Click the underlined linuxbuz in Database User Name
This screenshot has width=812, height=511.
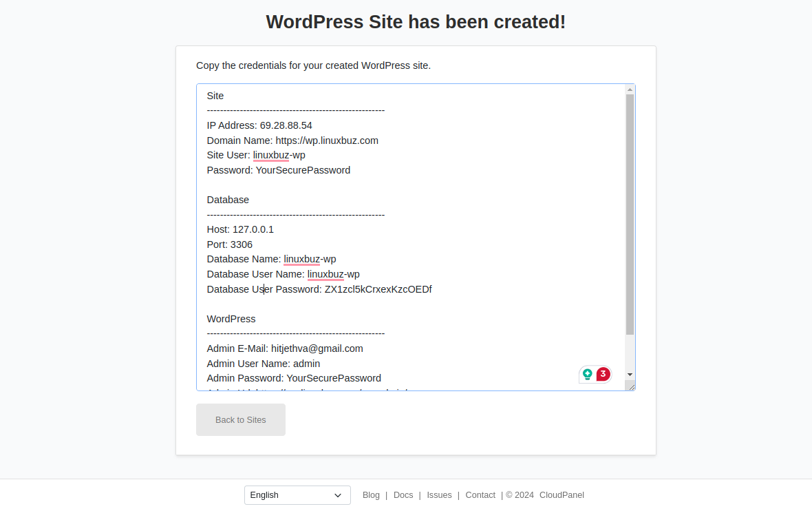pyautogui.click(x=325, y=274)
